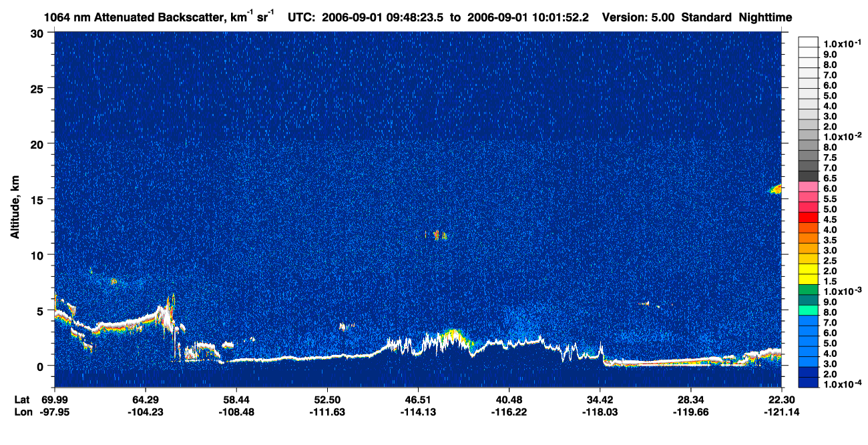Image resolution: width=868 pixels, height=445 pixels.
Task: Select latitude value 34.42
Action: (x=600, y=400)
